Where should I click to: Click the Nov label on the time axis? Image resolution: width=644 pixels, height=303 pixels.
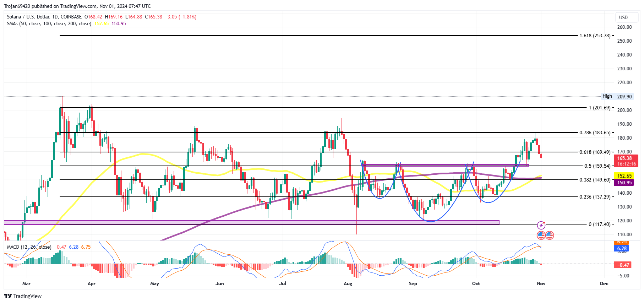pos(541,283)
